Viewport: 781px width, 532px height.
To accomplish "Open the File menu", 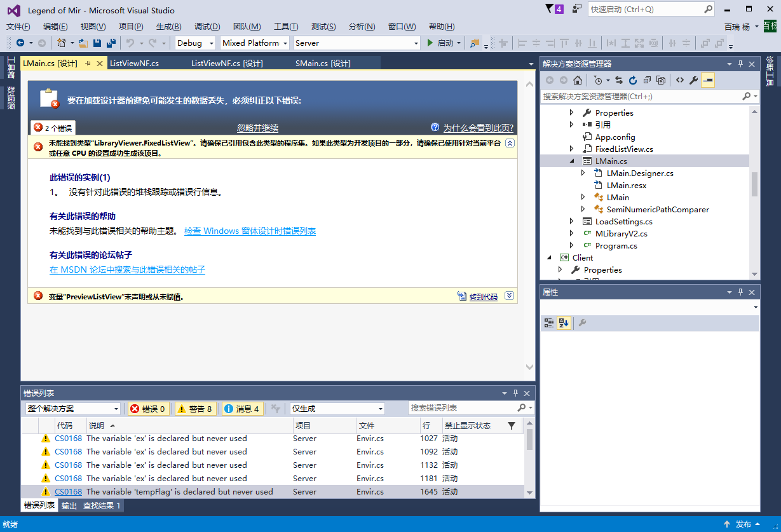I will [18, 26].
